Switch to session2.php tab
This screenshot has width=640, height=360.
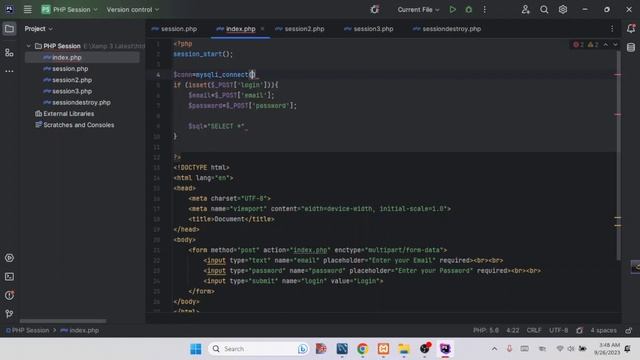point(300,29)
